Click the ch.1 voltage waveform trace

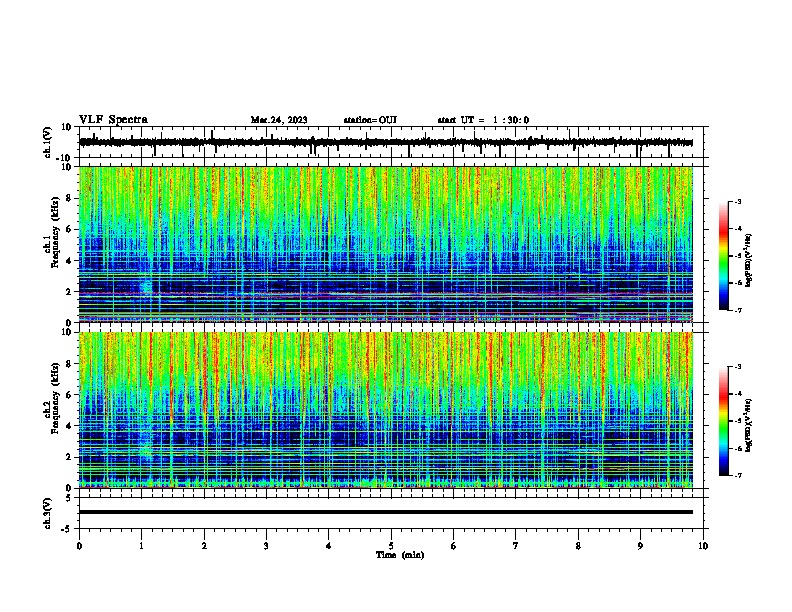386,142
